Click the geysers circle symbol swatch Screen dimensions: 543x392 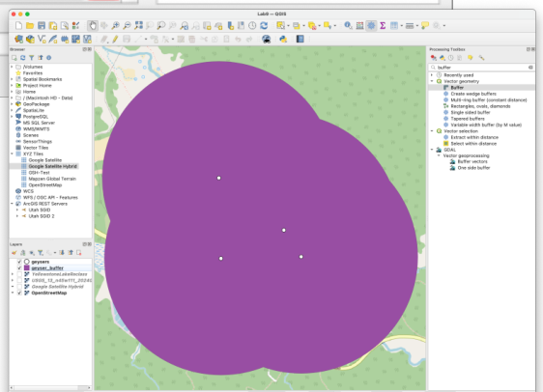[x=27, y=262]
